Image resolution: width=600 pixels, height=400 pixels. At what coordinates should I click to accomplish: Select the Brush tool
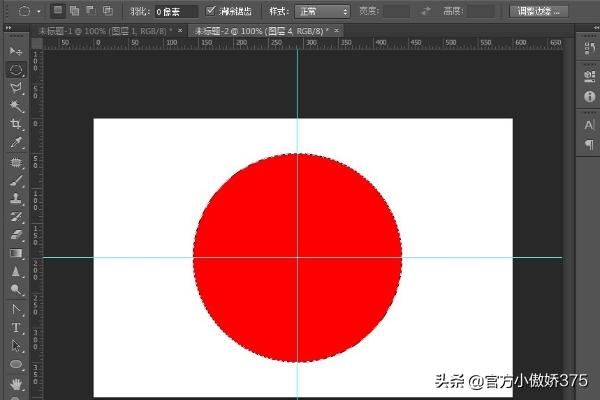coord(16,180)
